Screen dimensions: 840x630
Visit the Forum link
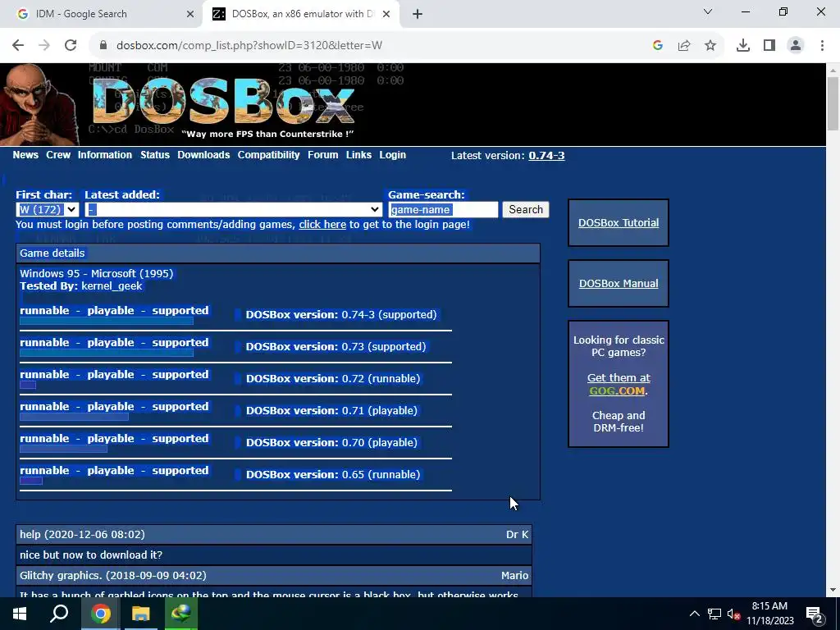(x=323, y=155)
